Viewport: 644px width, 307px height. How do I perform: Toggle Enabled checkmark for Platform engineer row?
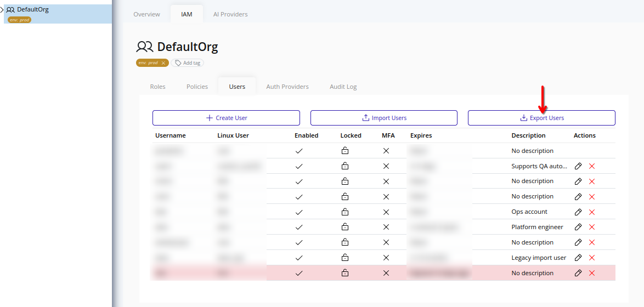click(299, 227)
